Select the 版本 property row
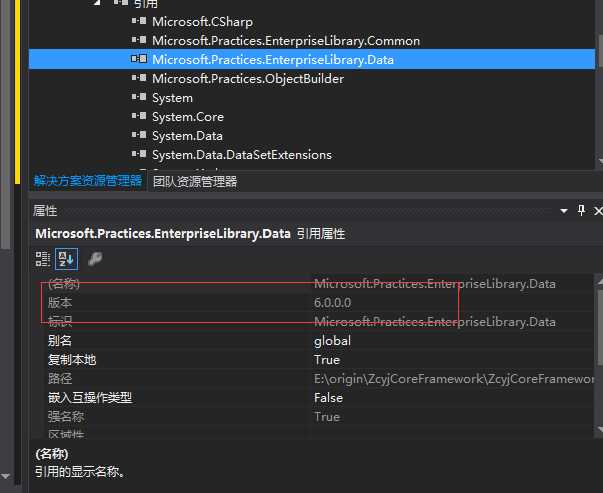Image resolution: width=603 pixels, height=493 pixels. click(x=314, y=303)
